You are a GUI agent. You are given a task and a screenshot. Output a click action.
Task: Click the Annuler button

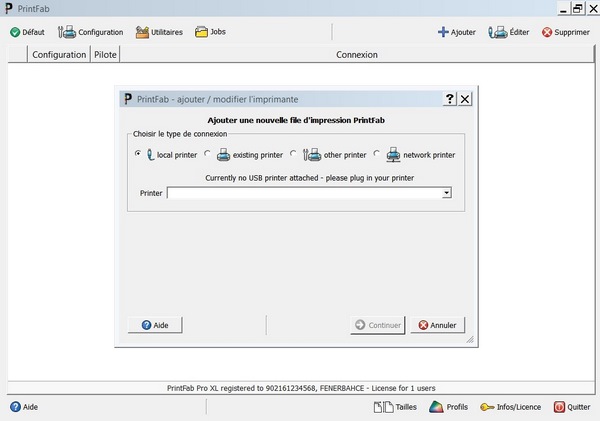[x=438, y=325]
